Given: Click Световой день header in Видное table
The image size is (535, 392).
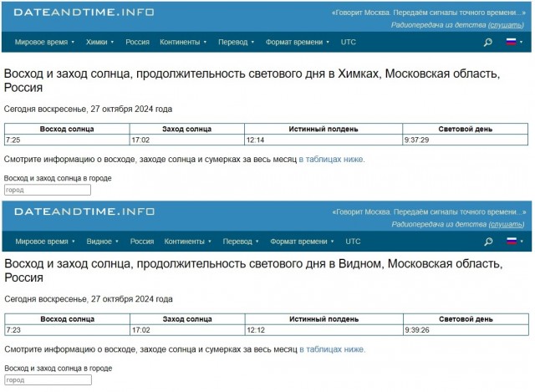Looking at the screenshot, I should pyautogui.click(x=466, y=319).
